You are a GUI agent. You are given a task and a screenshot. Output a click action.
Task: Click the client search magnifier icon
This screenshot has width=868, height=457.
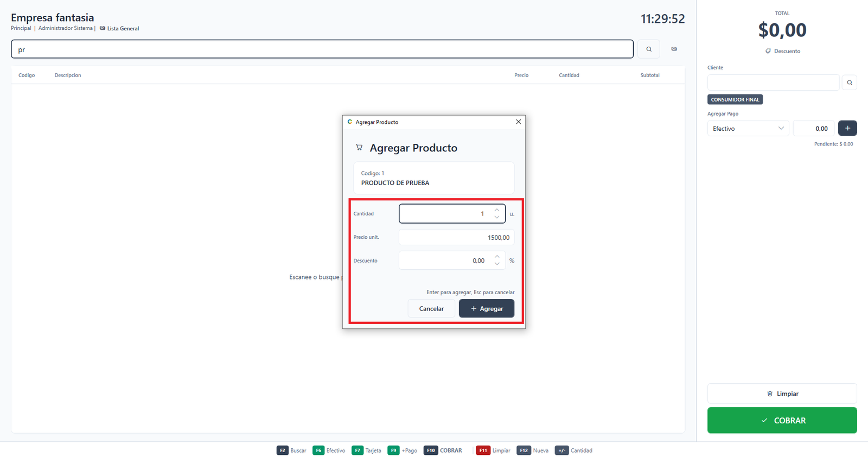(x=850, y=82)
